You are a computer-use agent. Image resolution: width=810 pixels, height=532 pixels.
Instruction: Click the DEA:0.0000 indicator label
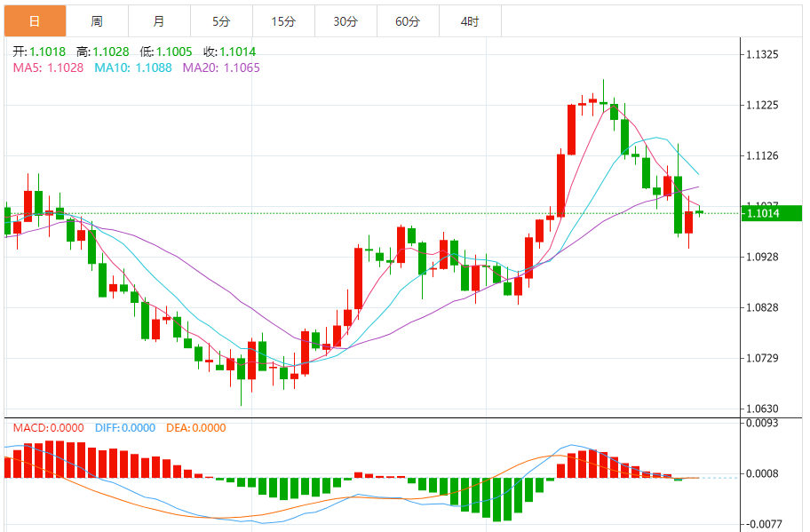[195, 428]
